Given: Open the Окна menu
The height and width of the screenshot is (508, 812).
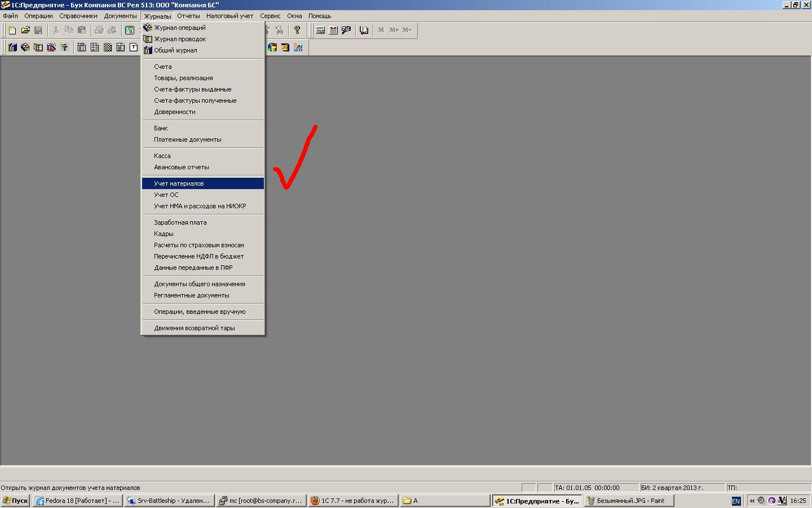Looking at the screenshot, I should click(x=294, y=16).
